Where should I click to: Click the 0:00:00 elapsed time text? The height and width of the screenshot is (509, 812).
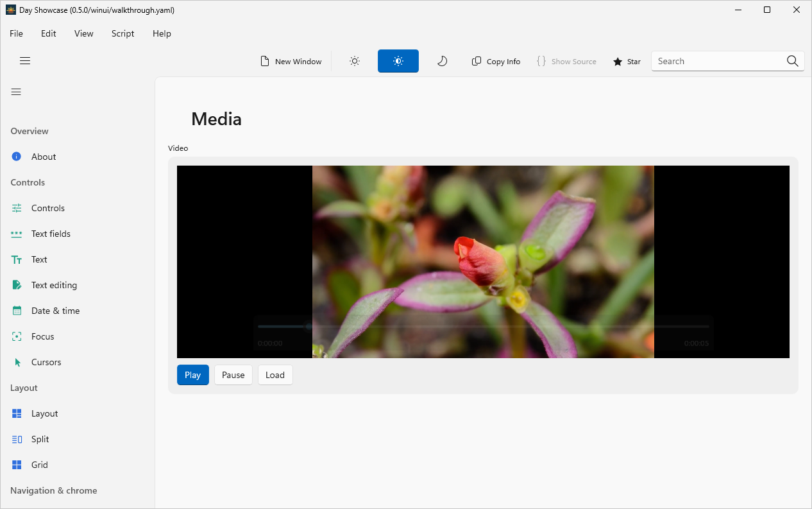point(270,343)
